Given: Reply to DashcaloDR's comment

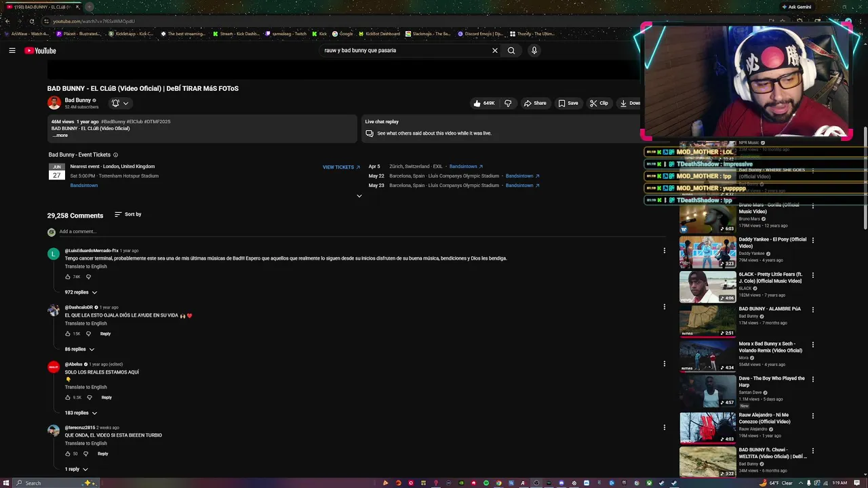Looking at the screenshot, I should click(x=105, y=333).
